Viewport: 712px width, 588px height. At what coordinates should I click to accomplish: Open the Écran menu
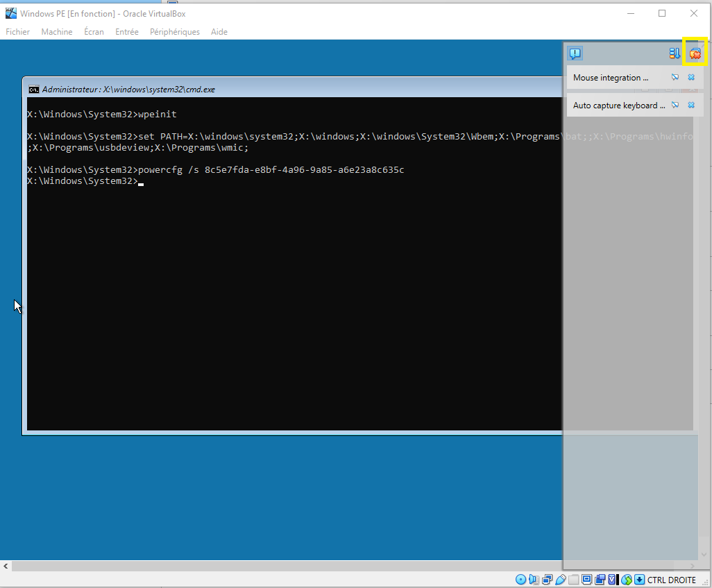click(94, 32)
